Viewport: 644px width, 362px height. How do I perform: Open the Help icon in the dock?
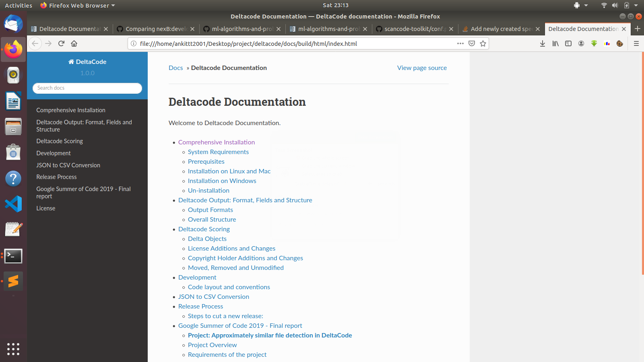13,178
